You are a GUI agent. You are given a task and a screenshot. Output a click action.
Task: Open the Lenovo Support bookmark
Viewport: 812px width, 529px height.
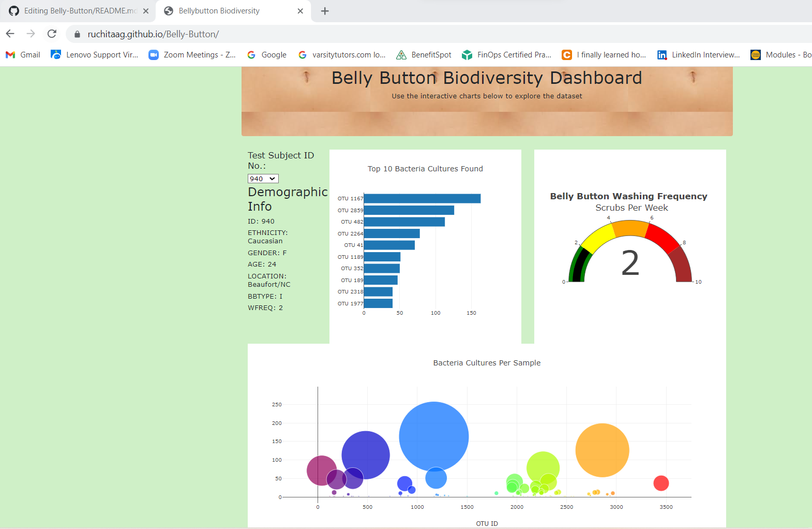[x=95, y=55]
